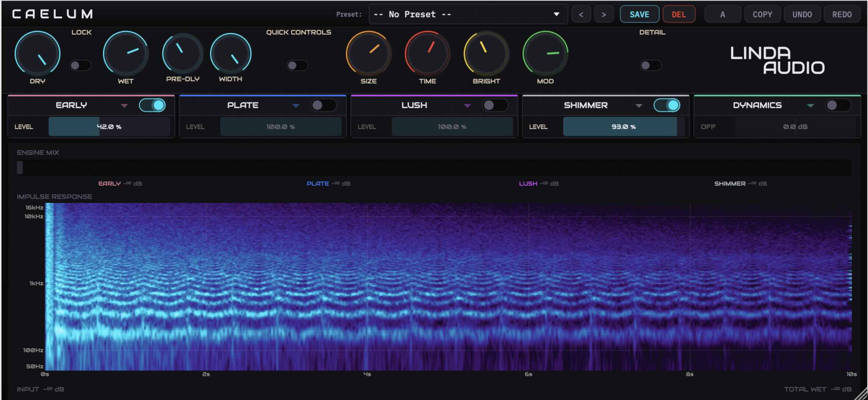Enable the PLATE engine toggle
The height and width of the screenshot is (400, 868).
tap(324, 105)
